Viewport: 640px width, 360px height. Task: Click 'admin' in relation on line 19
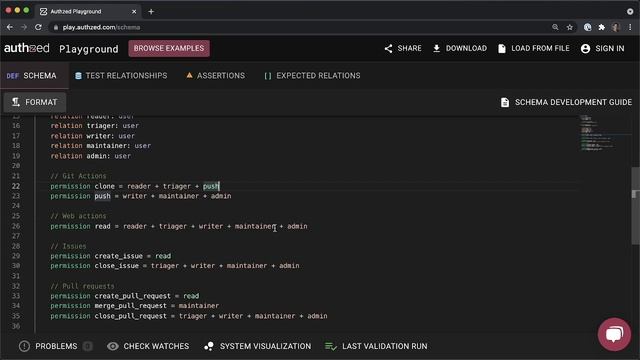coord(96,156)
